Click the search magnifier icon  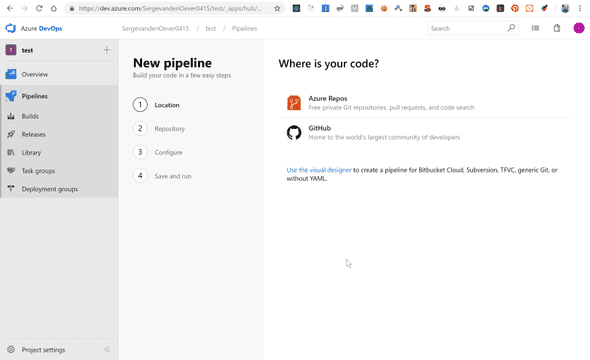[511, 28]
